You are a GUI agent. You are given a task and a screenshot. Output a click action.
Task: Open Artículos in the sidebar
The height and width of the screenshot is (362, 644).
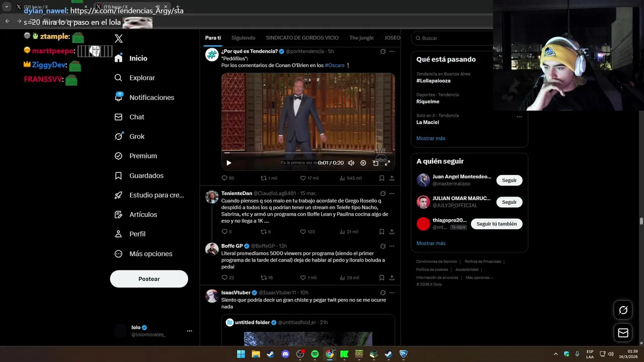click(x=135, y=215)
